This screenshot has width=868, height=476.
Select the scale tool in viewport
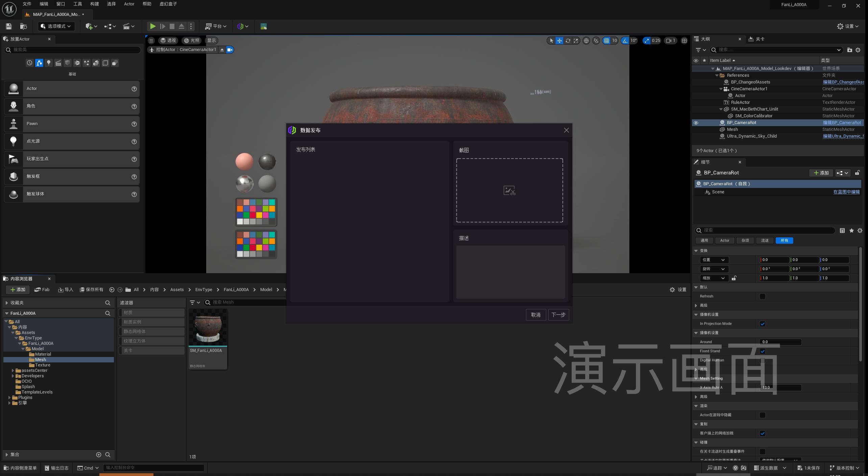pos(576,41)
